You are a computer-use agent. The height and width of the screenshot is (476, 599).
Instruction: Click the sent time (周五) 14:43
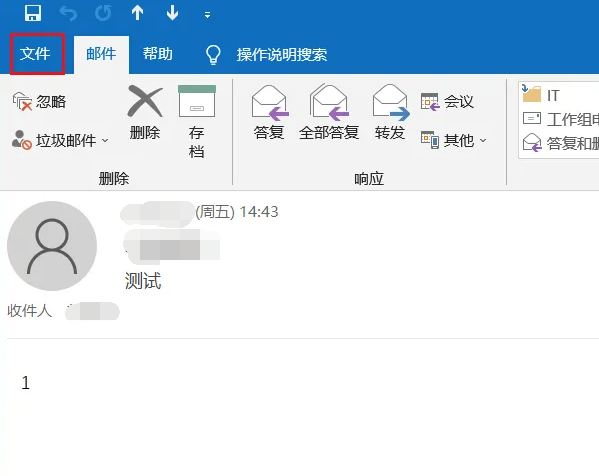tap(237, 212)
